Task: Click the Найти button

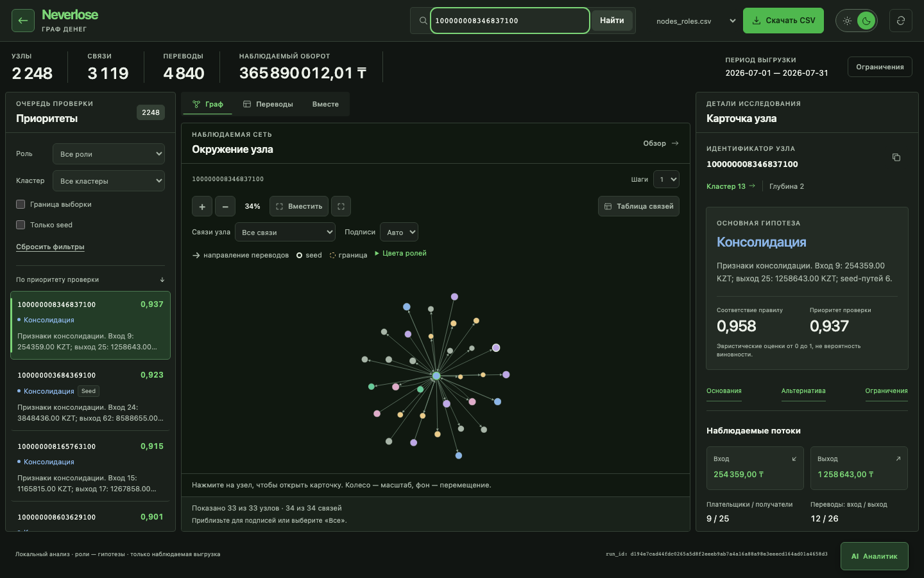Action: click(612, 21)
